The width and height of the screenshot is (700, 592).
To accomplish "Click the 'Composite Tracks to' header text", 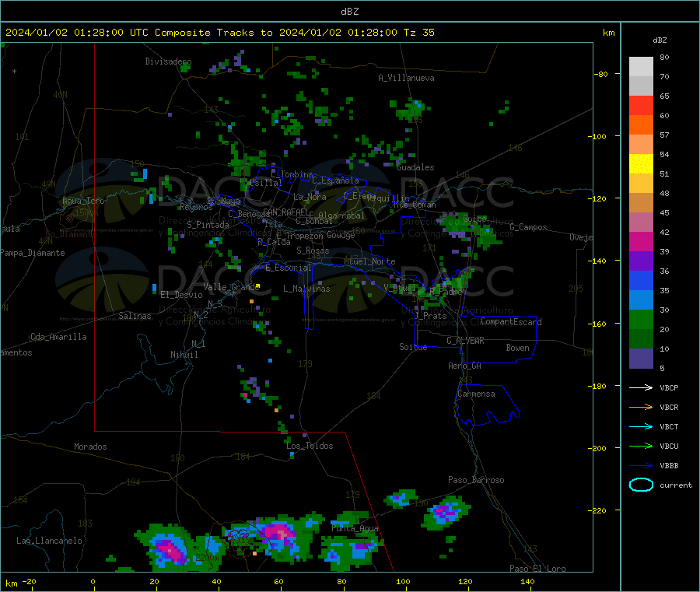I will [214, 33].
